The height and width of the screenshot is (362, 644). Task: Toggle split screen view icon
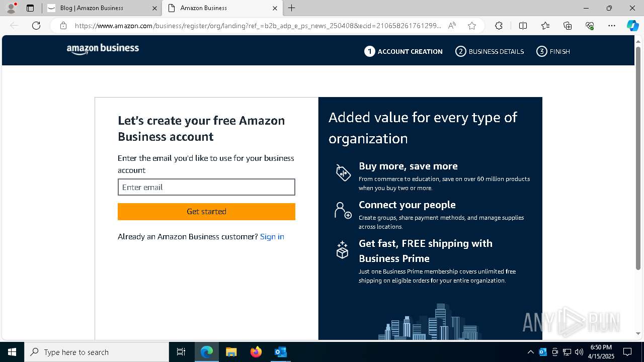pos(523,26)
